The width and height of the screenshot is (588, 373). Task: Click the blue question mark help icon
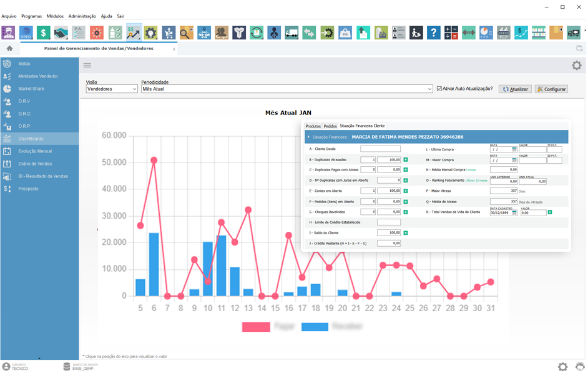tap(433, 32)
